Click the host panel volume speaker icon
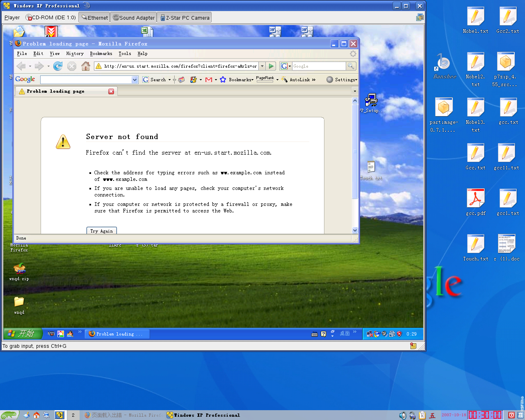 (402, 415)
